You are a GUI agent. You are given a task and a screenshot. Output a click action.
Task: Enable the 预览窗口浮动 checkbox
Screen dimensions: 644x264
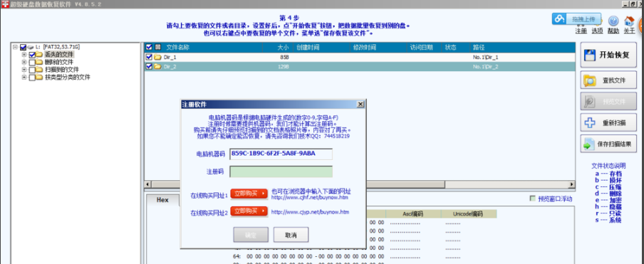533,199
